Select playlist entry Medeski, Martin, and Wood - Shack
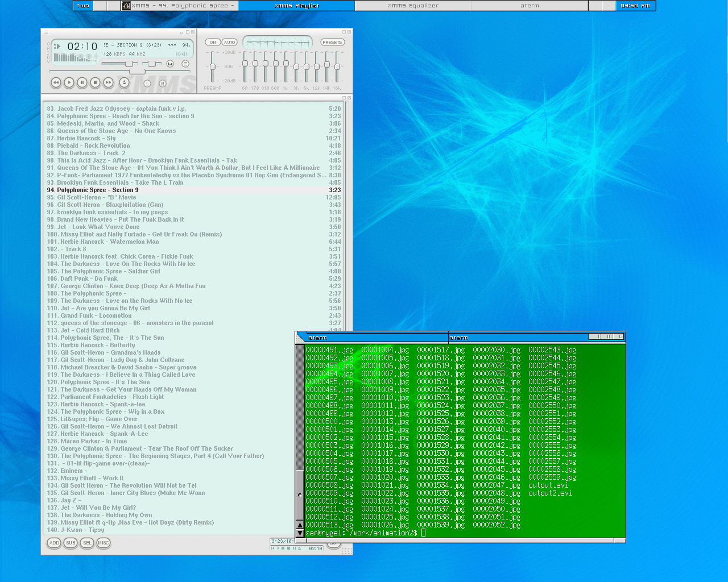The width and height of the screenshot is (728, 582). tap(194, 123)
